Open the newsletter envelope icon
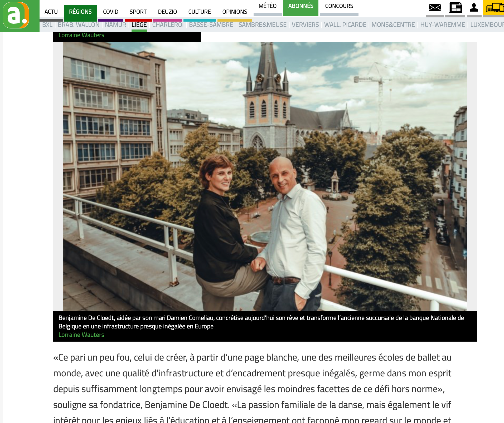 tap(435, 7)
